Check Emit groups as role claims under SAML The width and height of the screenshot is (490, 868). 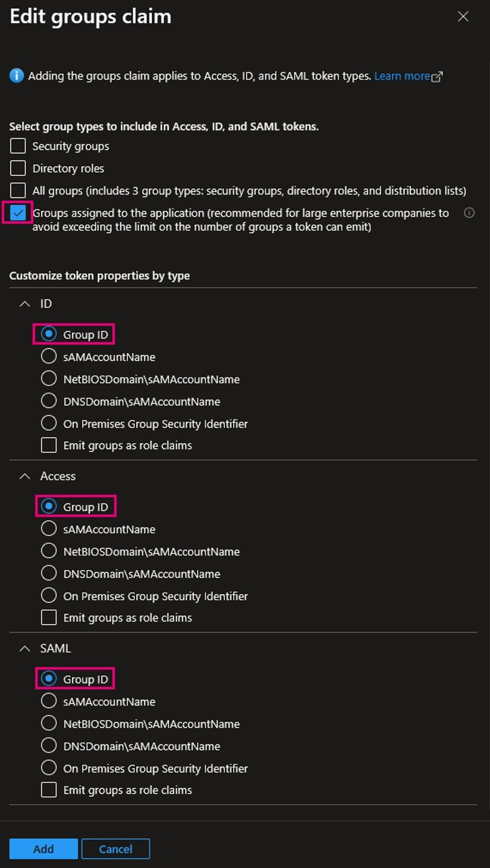pyautogui.click(x=49, y=790)
